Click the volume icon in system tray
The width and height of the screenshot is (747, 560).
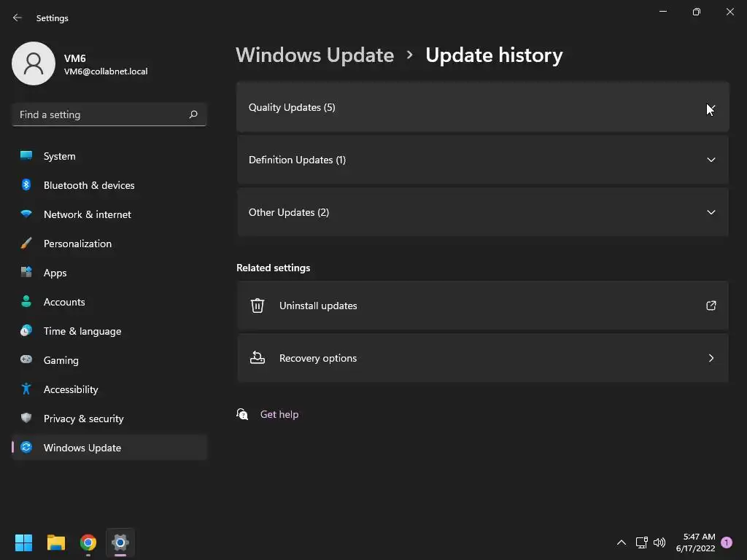tap(659, 542)
